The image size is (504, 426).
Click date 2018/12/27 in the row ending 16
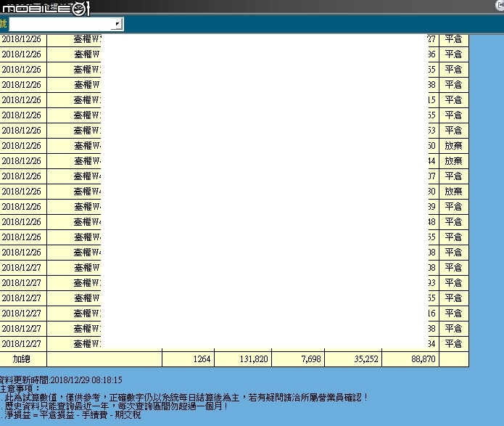22,314
